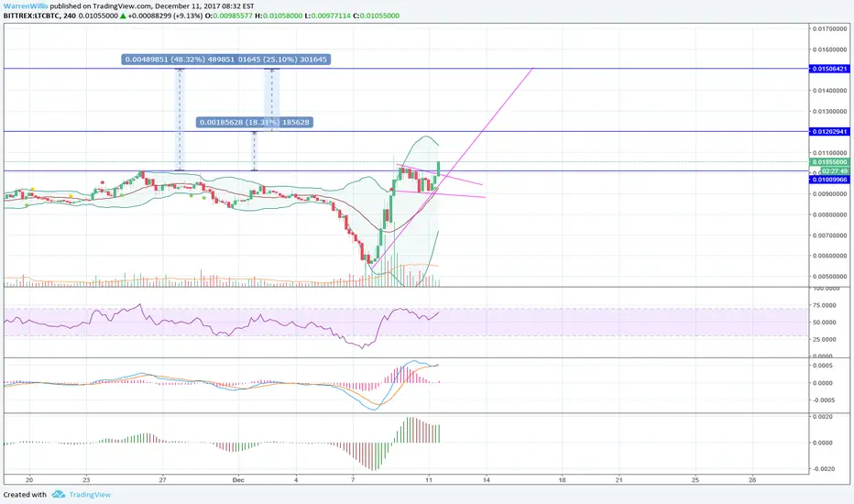Click the 0.01506421 horizontal line price tag
The height and width of the screenshot is (504, 854).
click(829, 70)
